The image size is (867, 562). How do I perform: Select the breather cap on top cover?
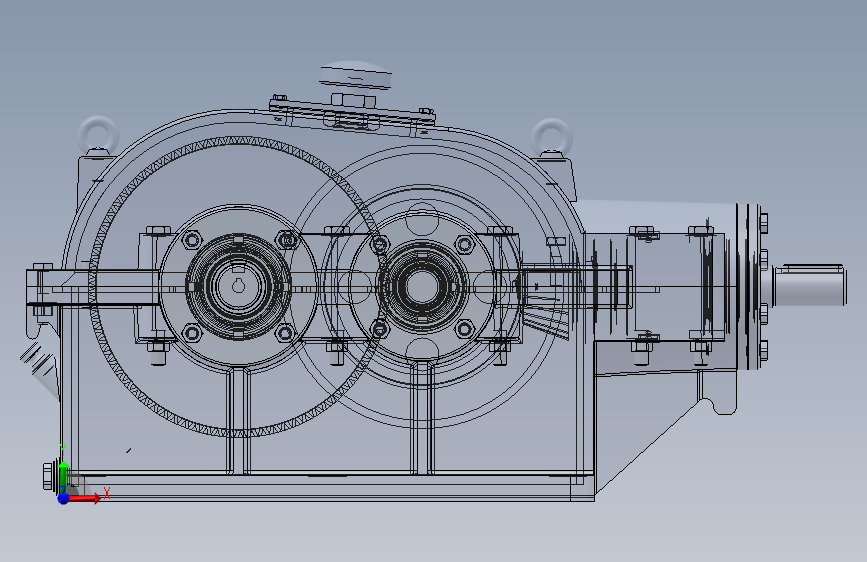pos(356,75)
